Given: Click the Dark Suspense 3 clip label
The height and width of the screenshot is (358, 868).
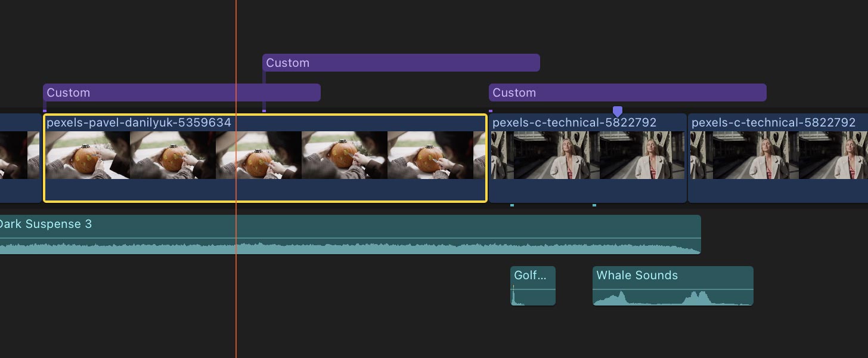Looking at the screenshot, I should pyautogui.click(x=45, y=224).
